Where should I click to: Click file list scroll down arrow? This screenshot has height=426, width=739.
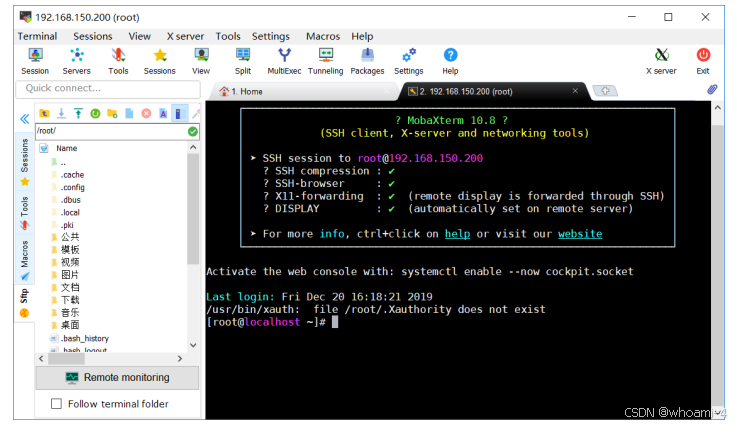coord(193,345)
